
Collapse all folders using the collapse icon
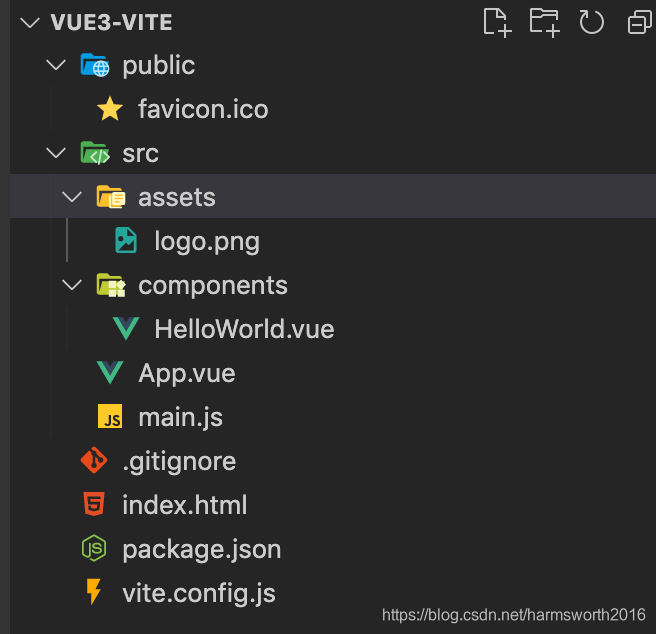(x=640, y=23)
